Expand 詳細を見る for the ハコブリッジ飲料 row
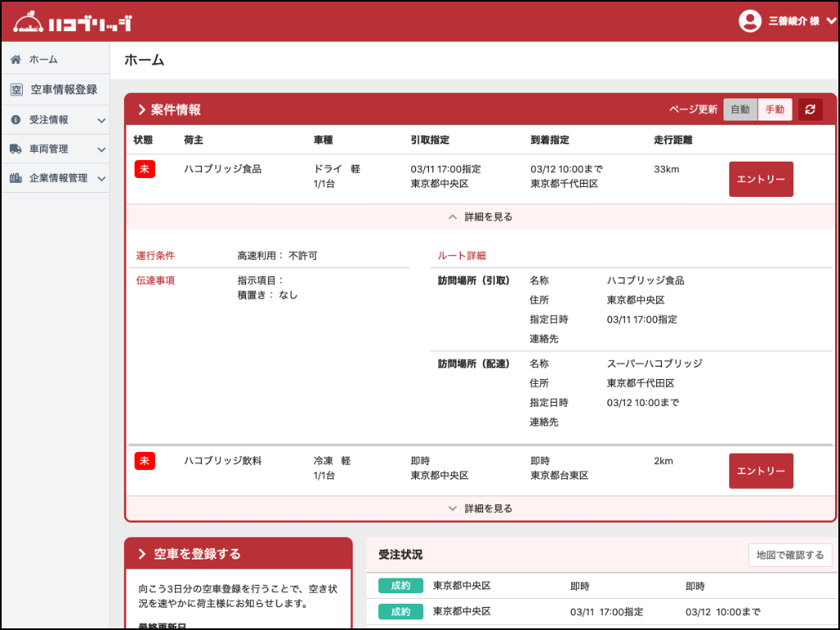 (x=480, y=508)
